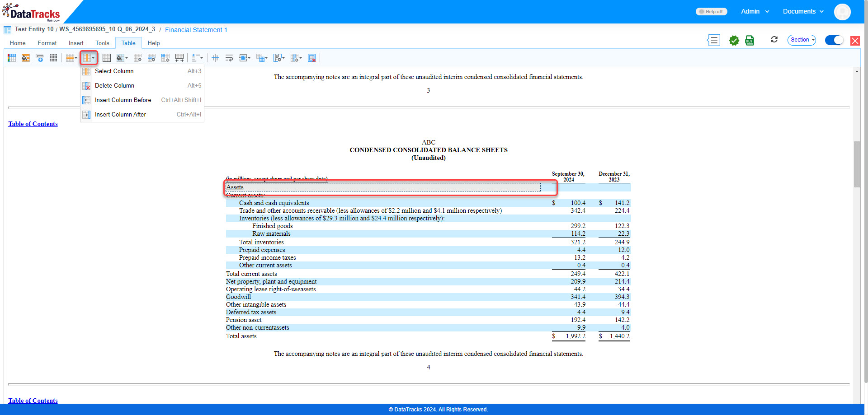Open the currency column settings dropdown

279,58
